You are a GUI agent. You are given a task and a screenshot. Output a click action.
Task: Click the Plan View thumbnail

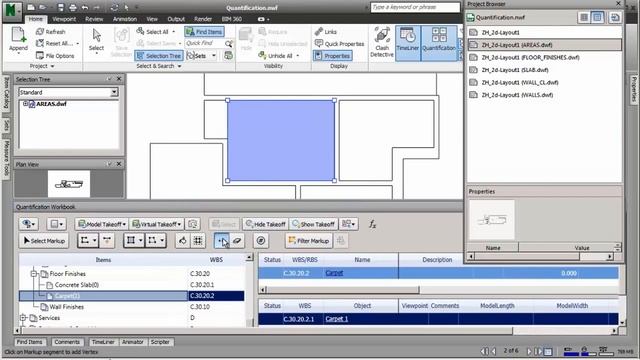click(x=69, y=184)
